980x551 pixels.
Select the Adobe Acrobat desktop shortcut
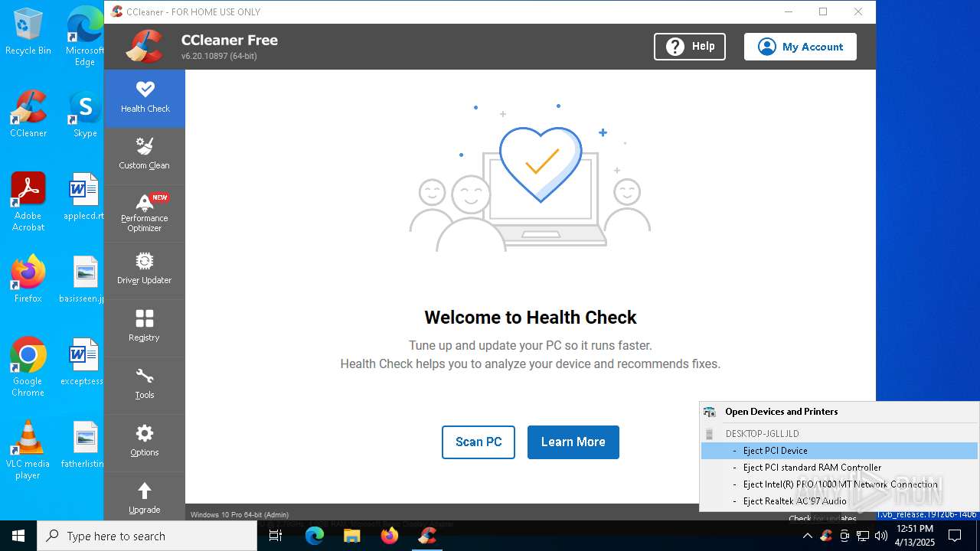(28, 202)
